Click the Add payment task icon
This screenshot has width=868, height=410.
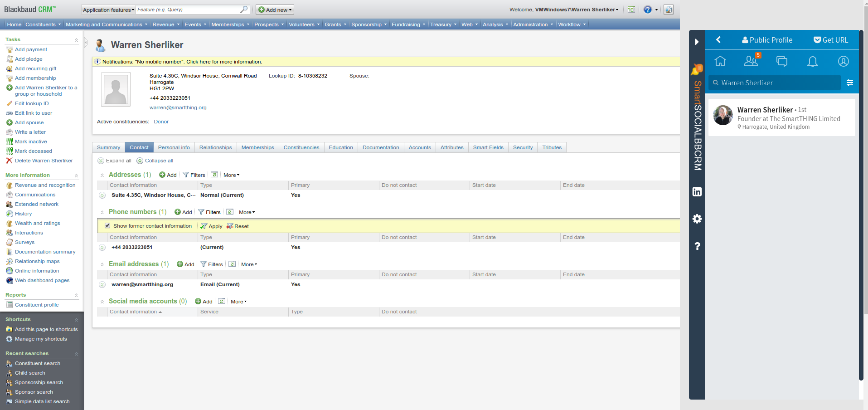coord(9,50)
